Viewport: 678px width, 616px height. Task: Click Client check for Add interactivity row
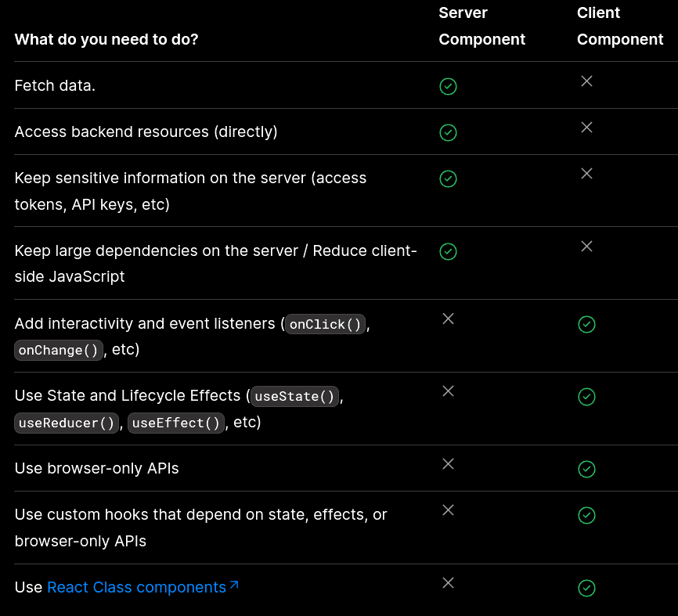tap(586, 324)
